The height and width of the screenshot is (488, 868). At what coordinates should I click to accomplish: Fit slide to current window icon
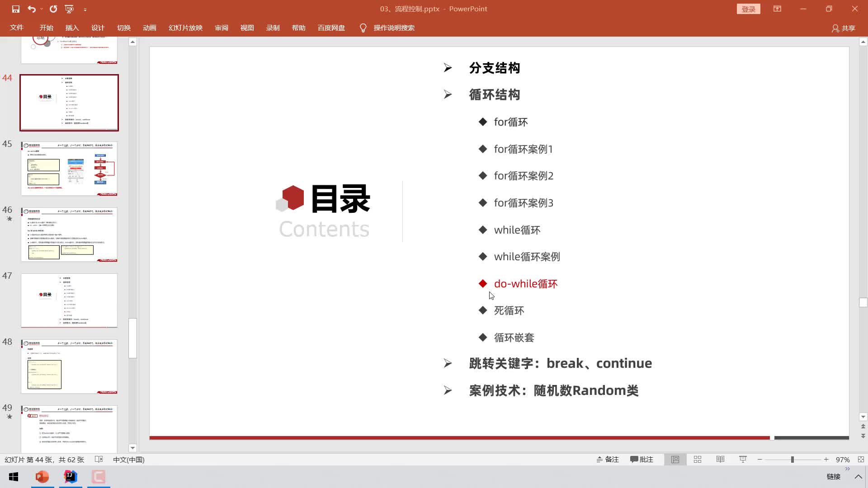coord(861,460)
